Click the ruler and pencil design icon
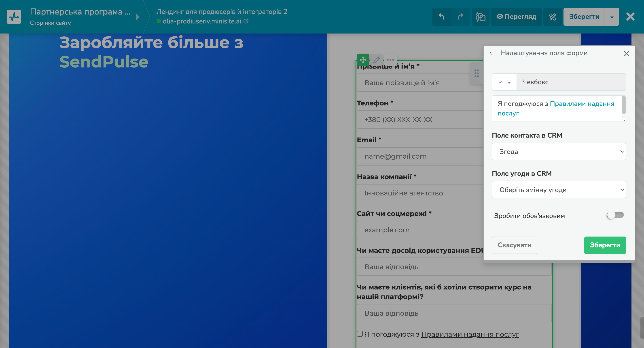This screenshot has width=644, height=348. pos(553,17)
